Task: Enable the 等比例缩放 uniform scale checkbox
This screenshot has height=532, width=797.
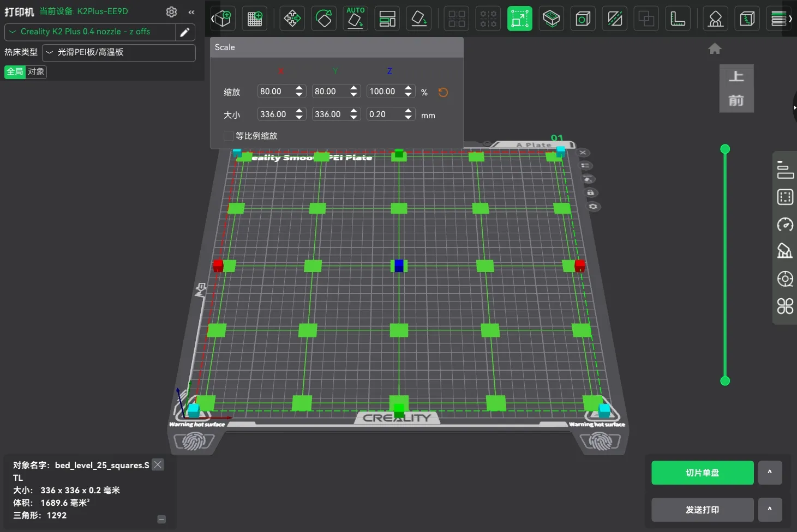Action: (x=229, y=136)
